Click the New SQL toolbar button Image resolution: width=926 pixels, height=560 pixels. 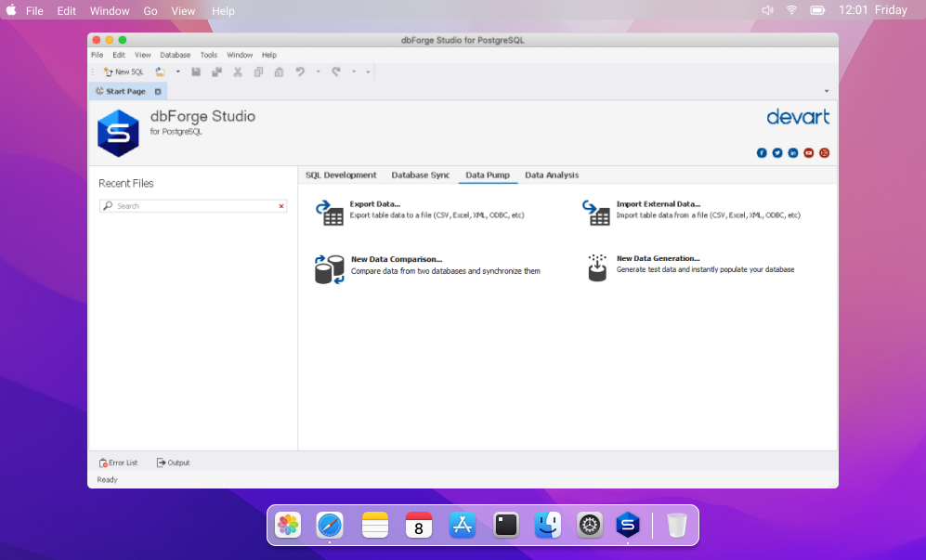pos(124,72)
